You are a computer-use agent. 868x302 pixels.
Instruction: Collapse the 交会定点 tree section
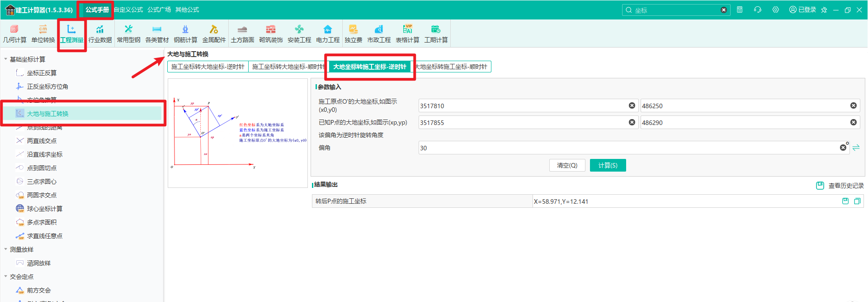(x=5, y=277)
